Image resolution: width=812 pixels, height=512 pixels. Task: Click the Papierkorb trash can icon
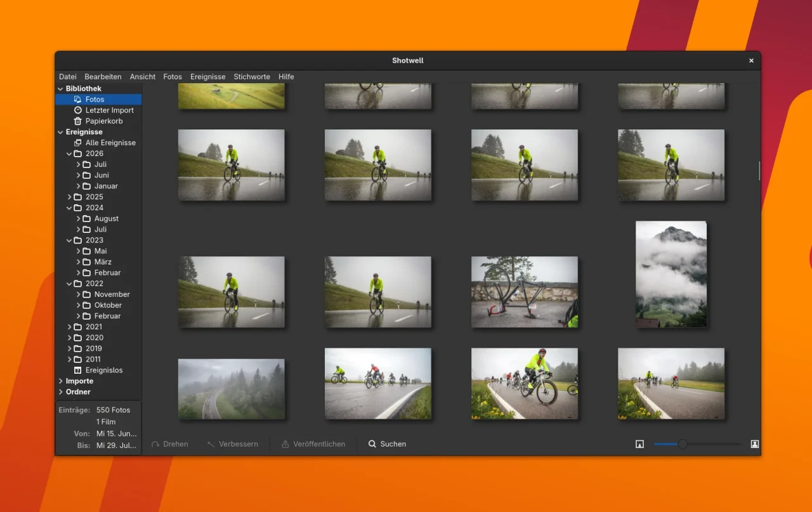point(77,121)
